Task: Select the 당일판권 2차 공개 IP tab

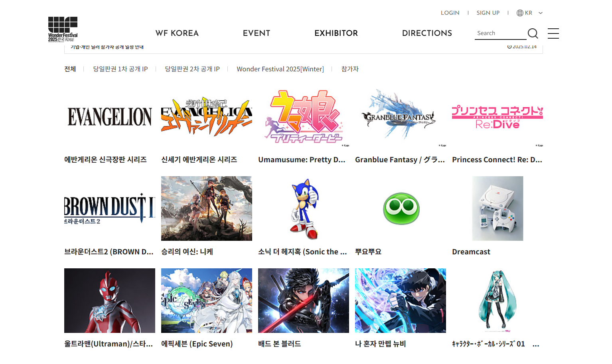Action: click(x=192, y=69)
